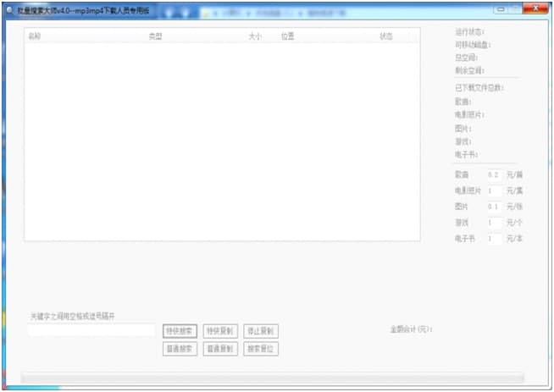Viewport: 554px width, 392px height.
Task: Click the magnifier app icon in title bar
Action: tap(10, 11)
